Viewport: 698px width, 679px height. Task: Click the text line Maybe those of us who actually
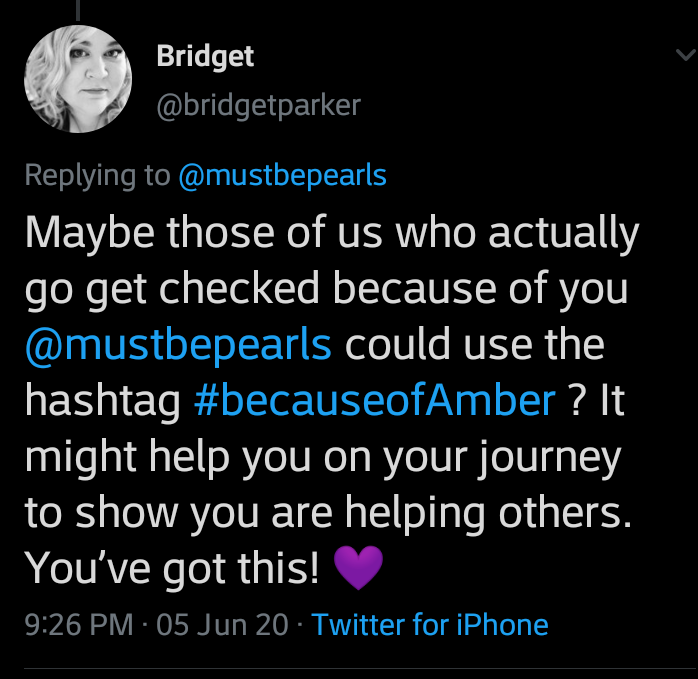click(x=332, y=234)
